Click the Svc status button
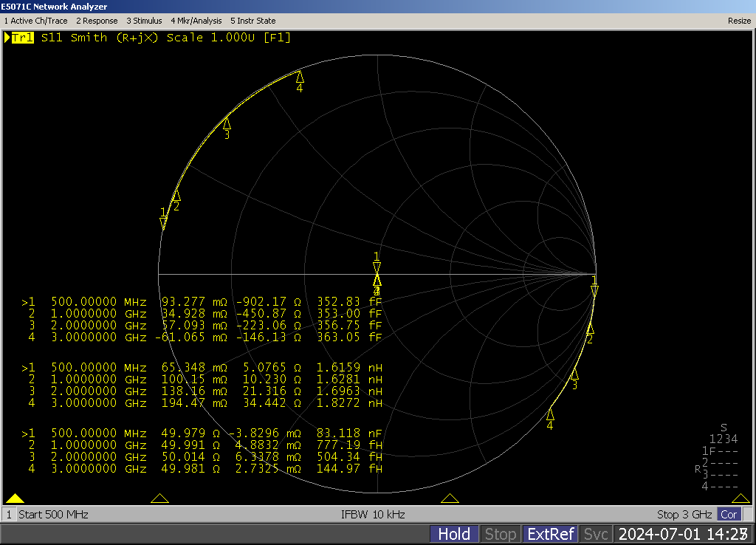 point(596,534)
